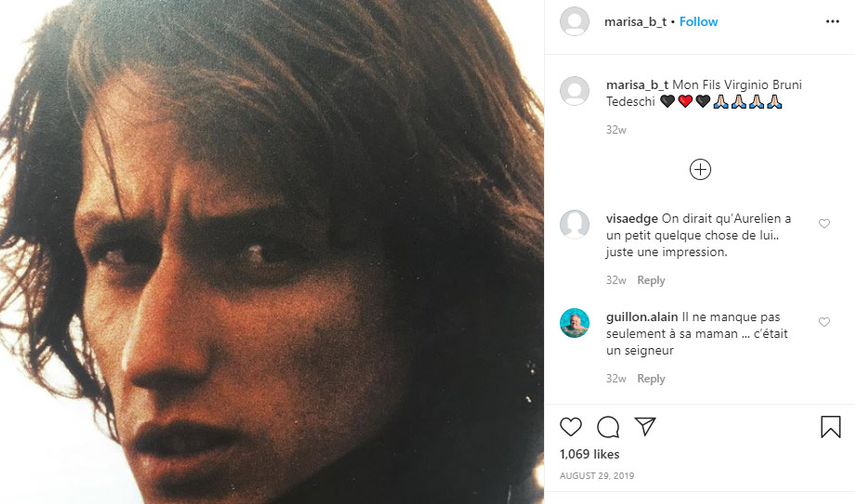Image resolution: width=855 pixels, height=504 pixels.
Task: Save the post with the bookmark icon
Action: (830, 427)
